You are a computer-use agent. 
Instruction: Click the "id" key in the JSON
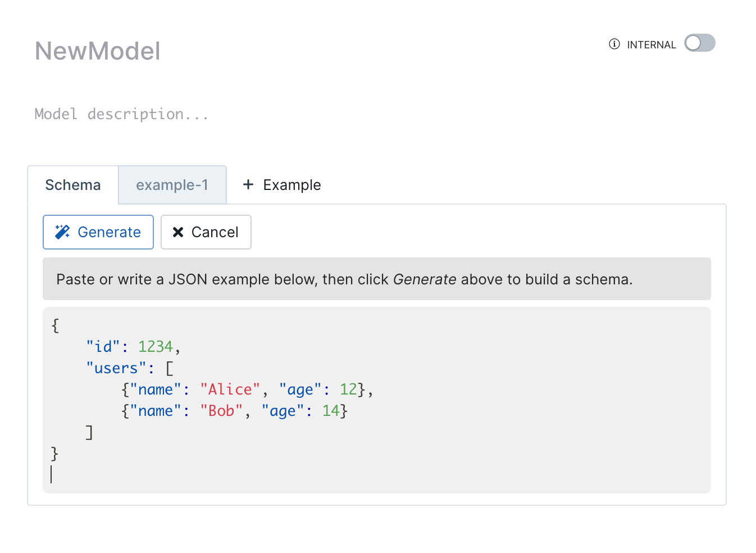[103, 347]
